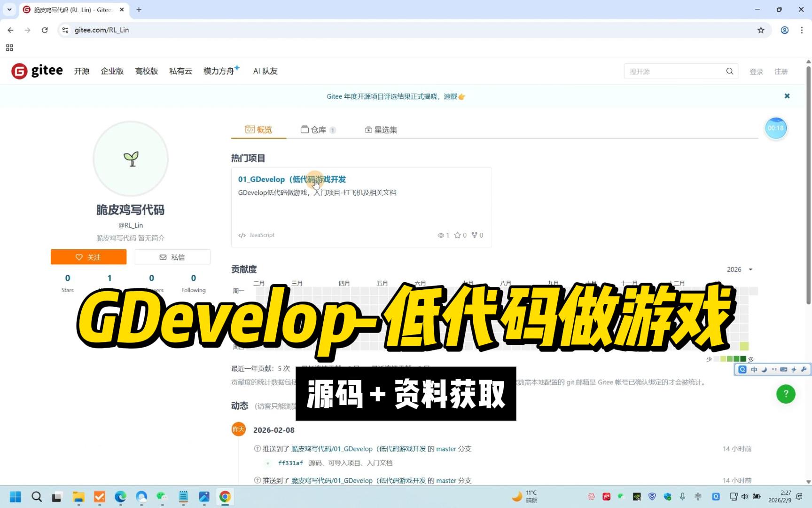Viewport: 812px width, 508px height.
Task: Open the apps grid shortcut in bookmarks bar
Action: click(x=9, y=48)
